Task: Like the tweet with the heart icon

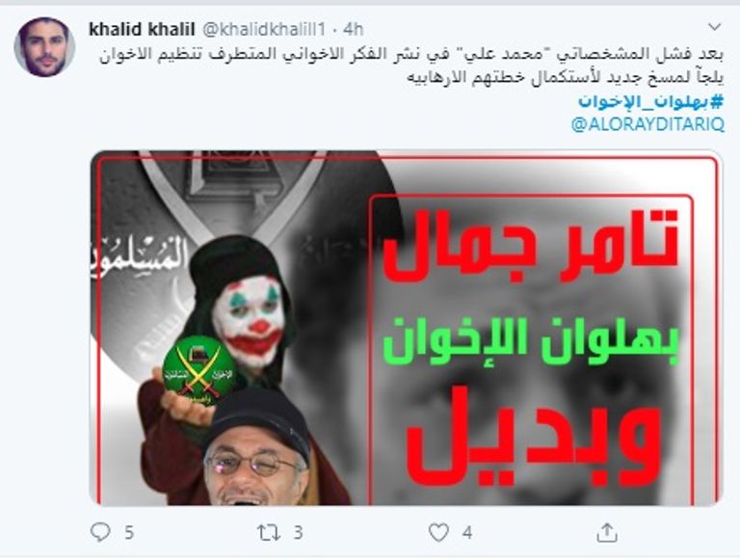Action: (x=438, y=533)
